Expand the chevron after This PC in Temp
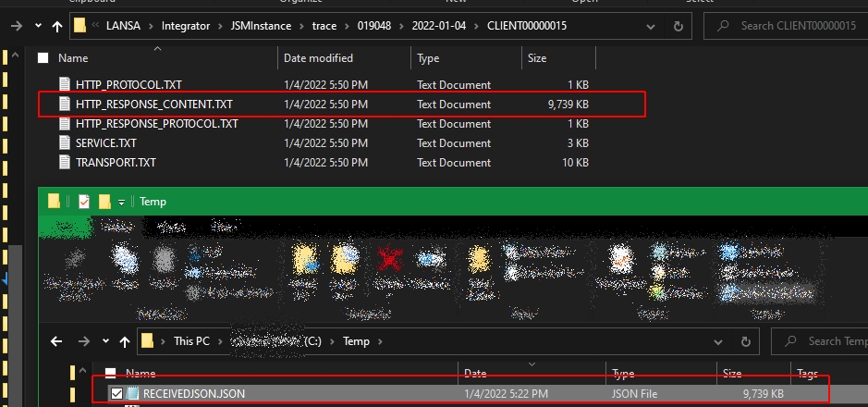868x407 pixels. (219, 341)
